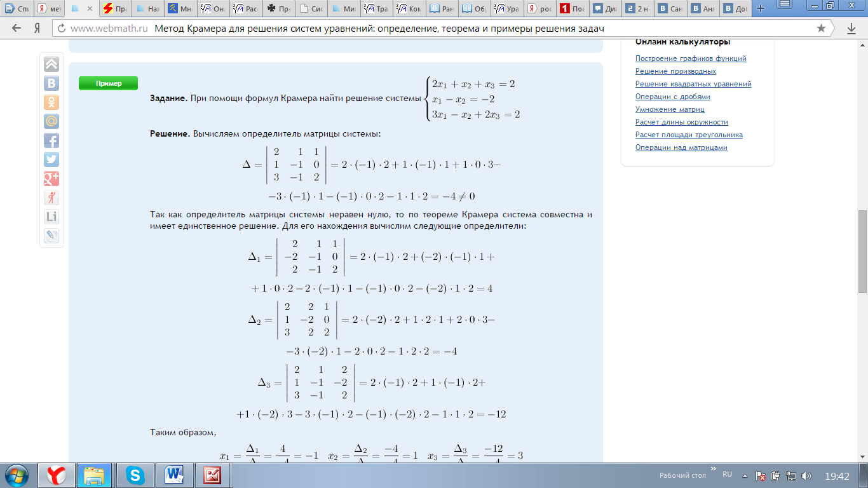868x488 pixels.
Task: Open link Расчет длины окружности
Action: click(682, 122)
